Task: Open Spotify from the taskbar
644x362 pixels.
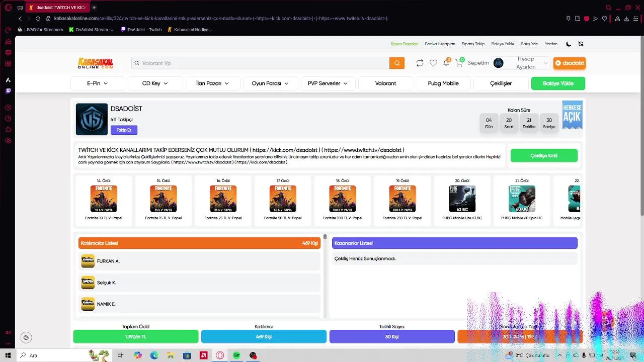Action: pyautogui.click(x=236, y=355)
